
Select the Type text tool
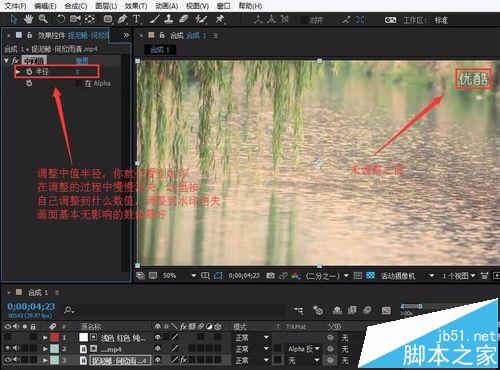[x=137, y=19]
